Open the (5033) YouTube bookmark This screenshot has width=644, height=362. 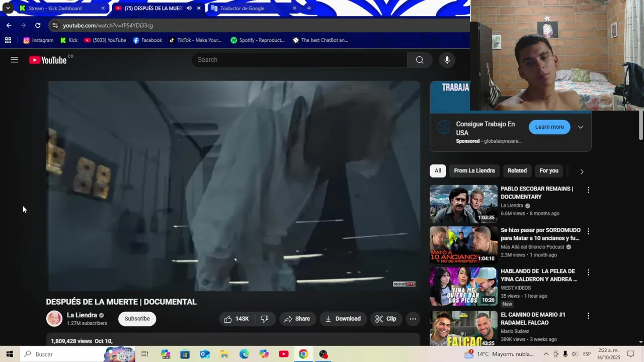tap(105, 40)
